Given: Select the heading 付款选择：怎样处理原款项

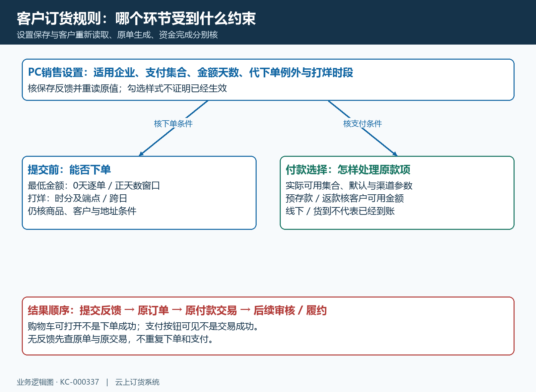Looking at the screenshot, I should tap(348, 170).
